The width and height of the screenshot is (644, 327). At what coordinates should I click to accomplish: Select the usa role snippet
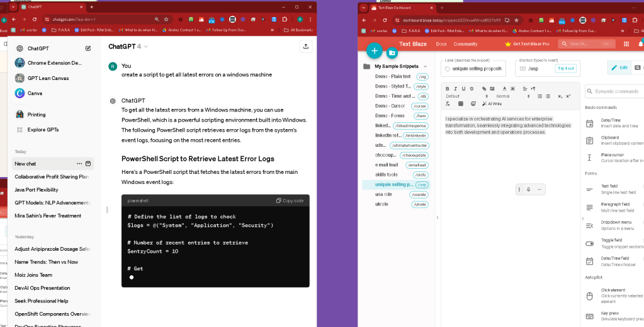point(396,194)
